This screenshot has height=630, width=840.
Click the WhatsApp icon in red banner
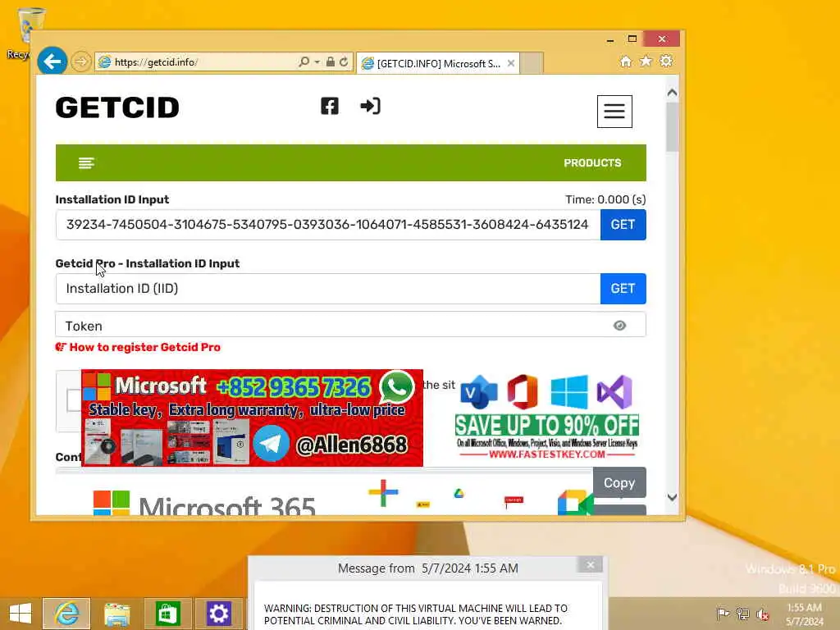pyautogui.click(x=397, y=387)
